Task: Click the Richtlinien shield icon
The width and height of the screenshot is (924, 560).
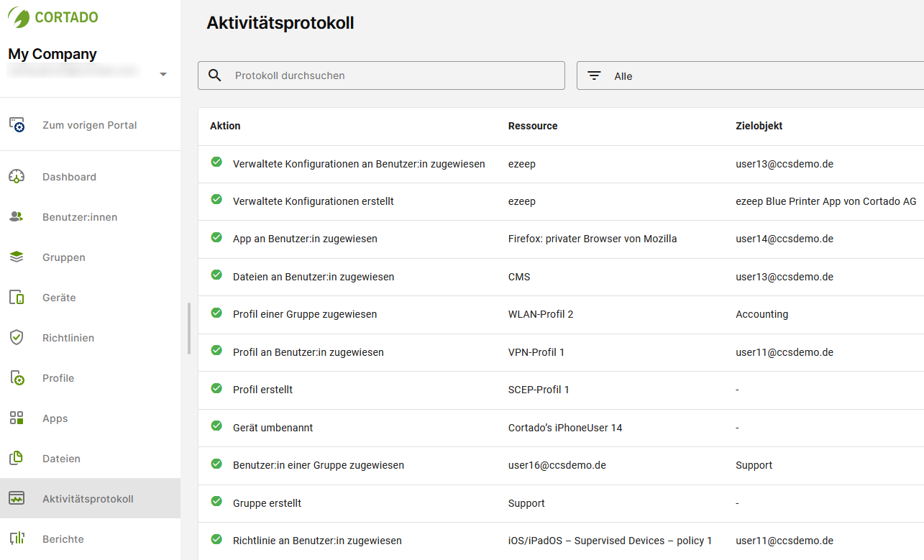Action: pyautogui.click(x=17, y=338)
